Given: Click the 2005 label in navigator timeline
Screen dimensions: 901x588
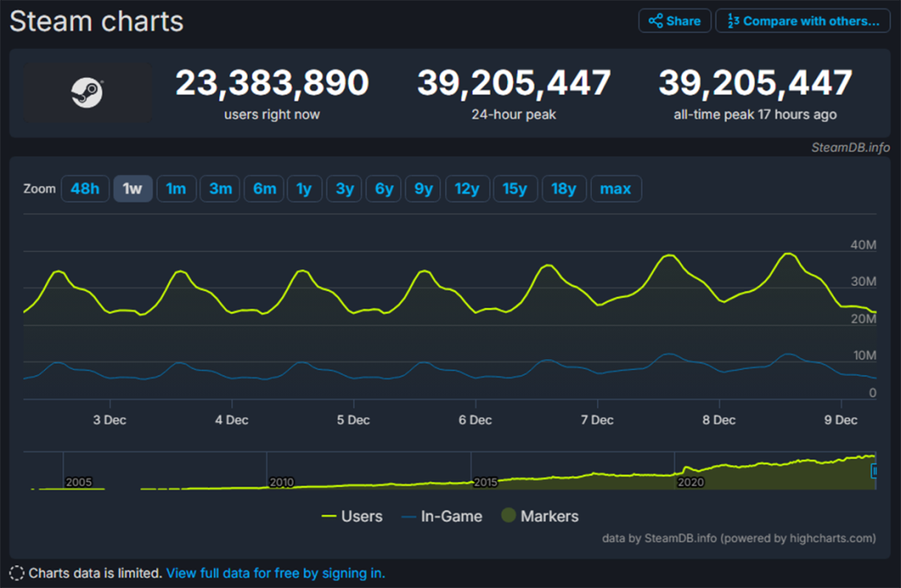Looking at the screenshot, I should coord(79,482).
